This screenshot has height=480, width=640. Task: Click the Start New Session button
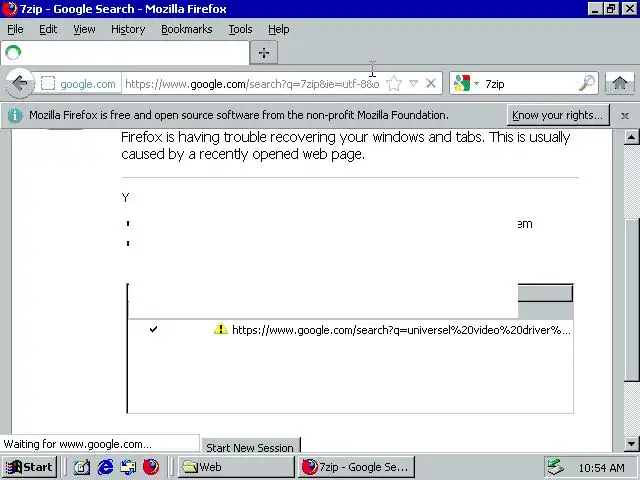(250, 446)
